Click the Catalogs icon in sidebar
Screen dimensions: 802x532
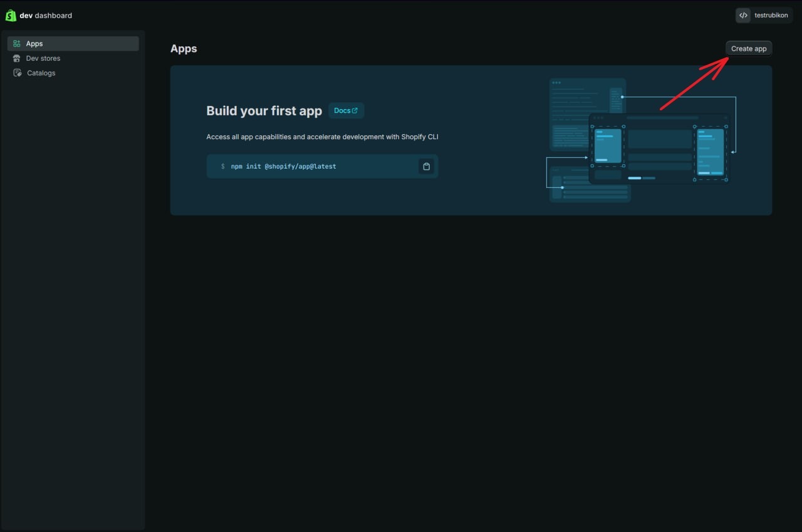[17, 73]
